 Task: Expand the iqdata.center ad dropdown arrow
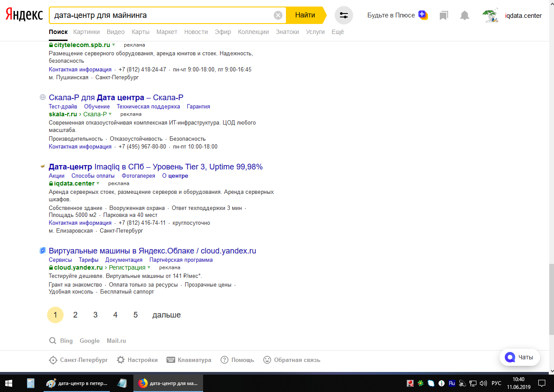(98, 183)
